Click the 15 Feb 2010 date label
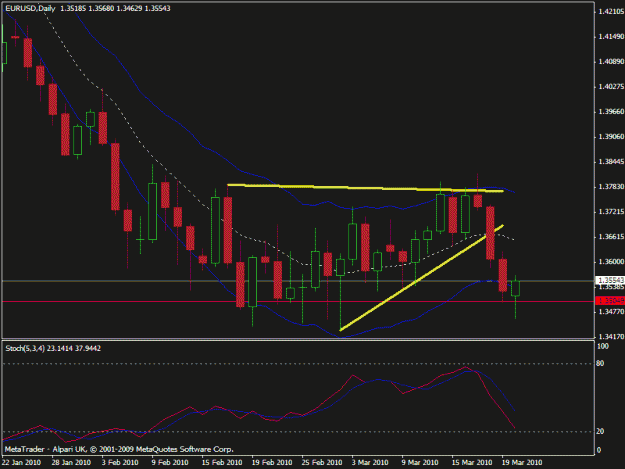This screenshot has width=625, height=469. point(222,463)
